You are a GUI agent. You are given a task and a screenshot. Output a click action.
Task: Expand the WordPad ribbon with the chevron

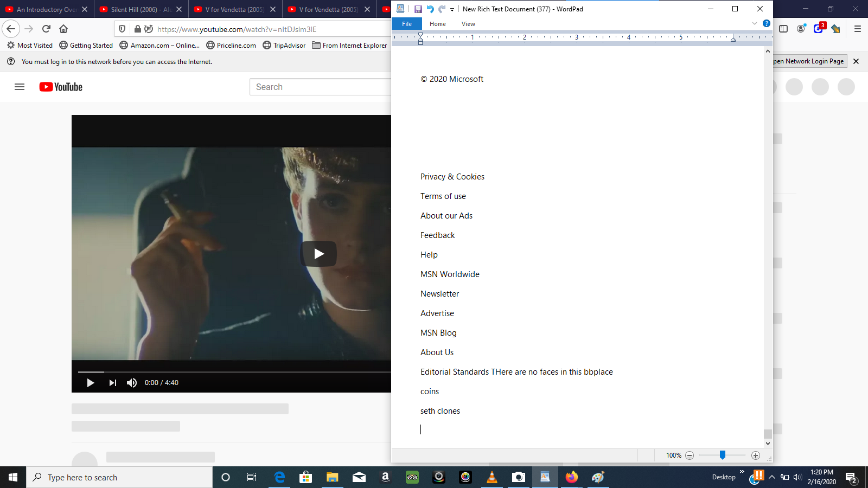[754, 23]
